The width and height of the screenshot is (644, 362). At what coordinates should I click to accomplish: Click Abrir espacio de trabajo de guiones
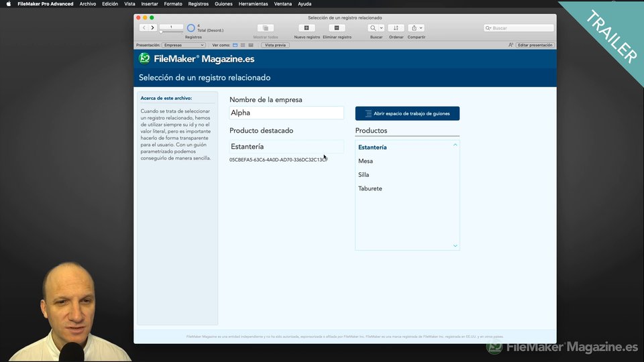click(x=407, y=113)
